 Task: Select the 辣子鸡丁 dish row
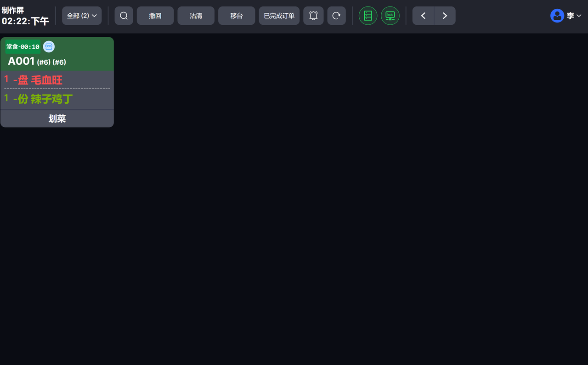57,99
